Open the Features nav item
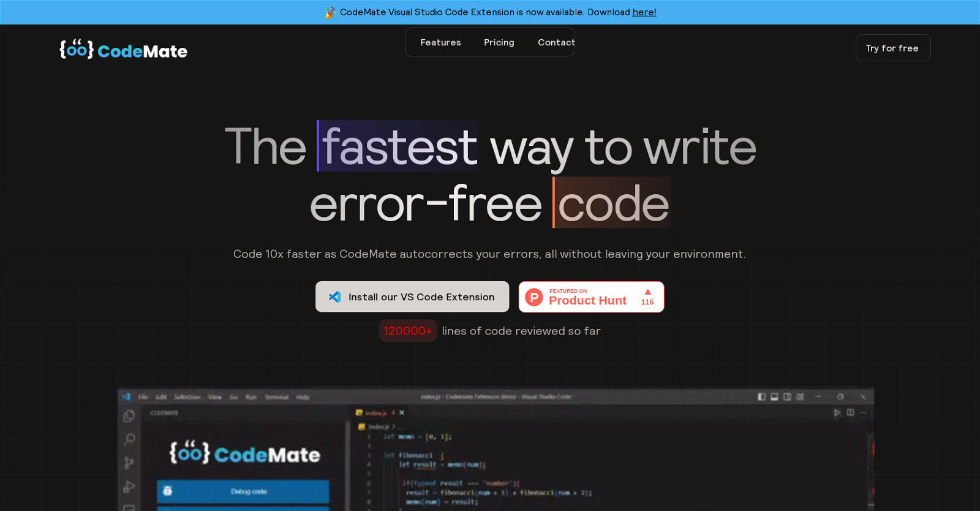980x511 pixels. [440, 42]
